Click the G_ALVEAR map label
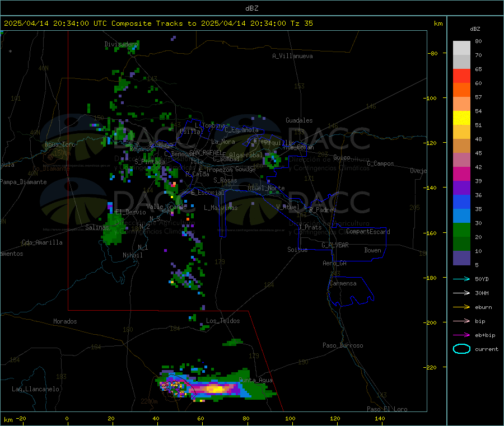The width and height of the screenshot is (504, 426). coord(335,245)
